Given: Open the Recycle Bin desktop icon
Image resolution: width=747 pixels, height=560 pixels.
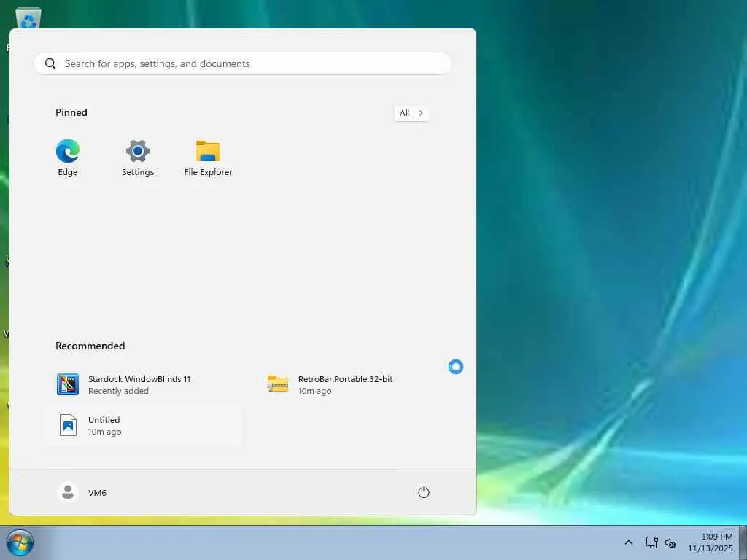Looking at the screenshot, I should click(x=28, y=18).
